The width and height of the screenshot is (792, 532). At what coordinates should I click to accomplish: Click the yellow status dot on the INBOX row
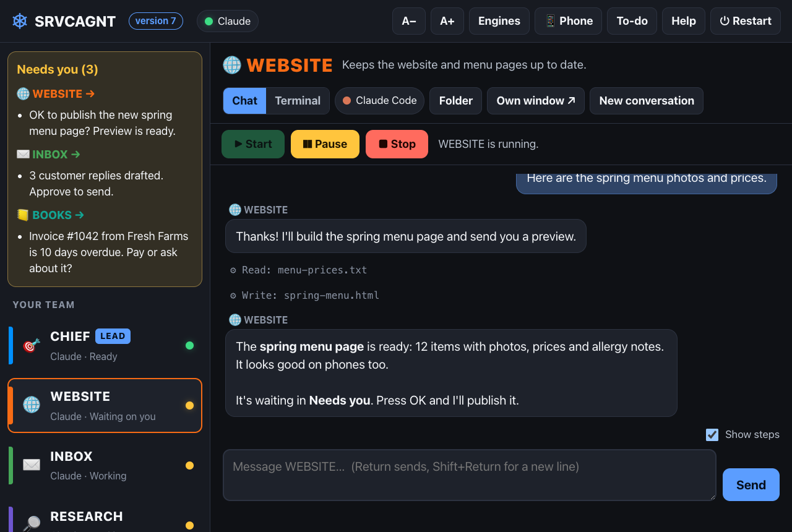coord(189,466)
